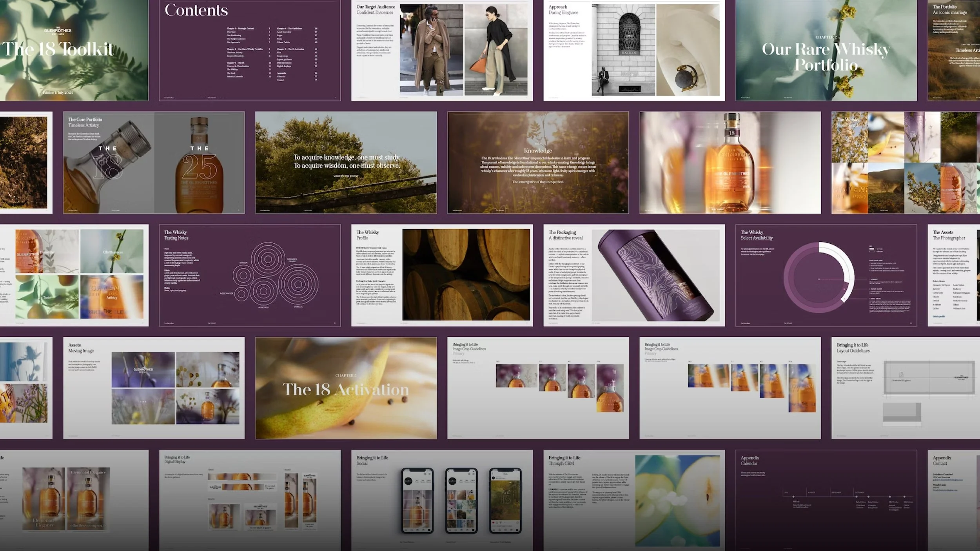Click The Whisky Profile barrels slide
Screen dimensions: 980x551
tap(442, 275)
